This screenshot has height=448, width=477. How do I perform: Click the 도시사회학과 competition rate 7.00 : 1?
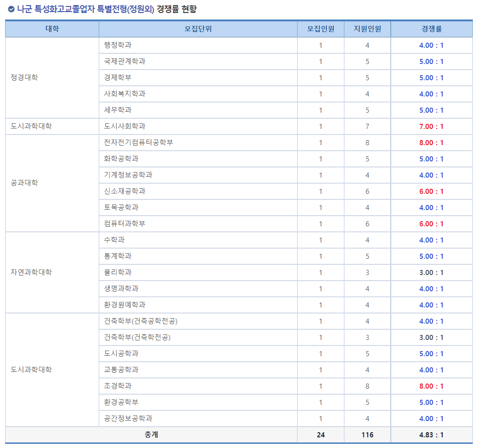tap(432, 126)
